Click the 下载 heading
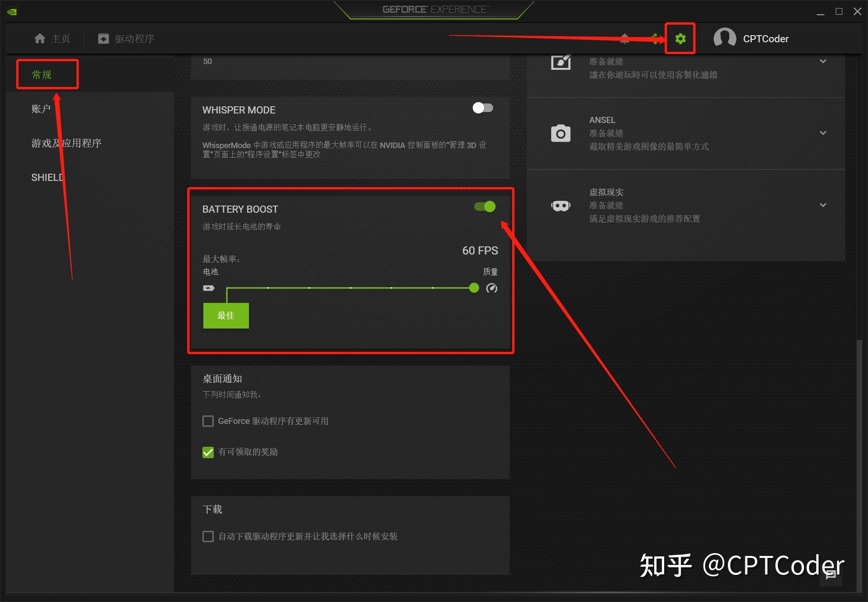The image size is (868, 602). pyautogui.click(x=212, y=509)
